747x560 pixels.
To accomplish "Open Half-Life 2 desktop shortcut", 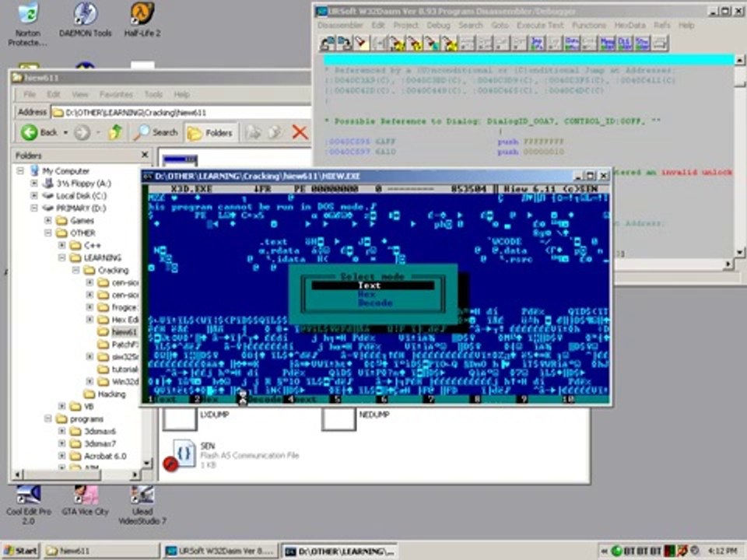I will click(x=142, y=20).
